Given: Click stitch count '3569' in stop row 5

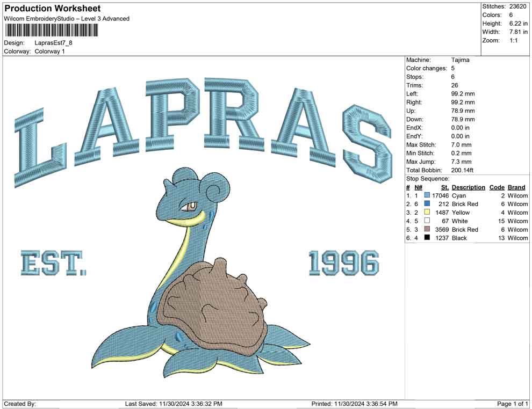Looking at the screenshot, I should coord(442,229).
